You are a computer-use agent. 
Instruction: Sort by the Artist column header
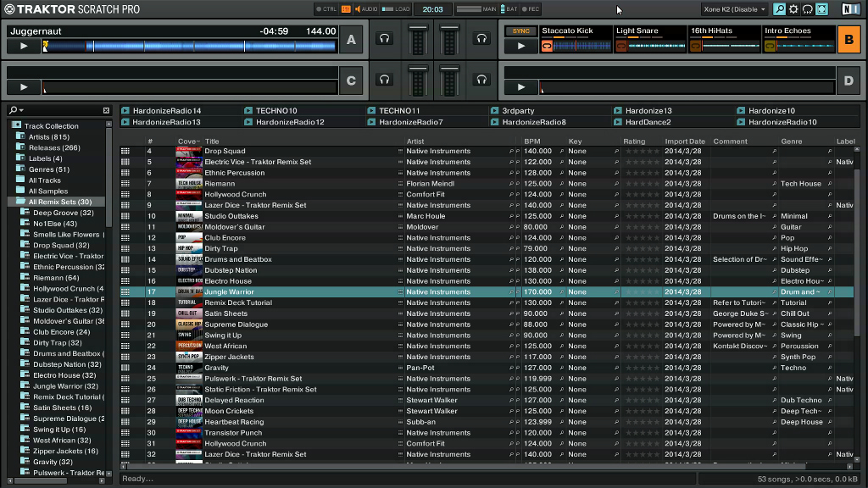tap(415, 141)
